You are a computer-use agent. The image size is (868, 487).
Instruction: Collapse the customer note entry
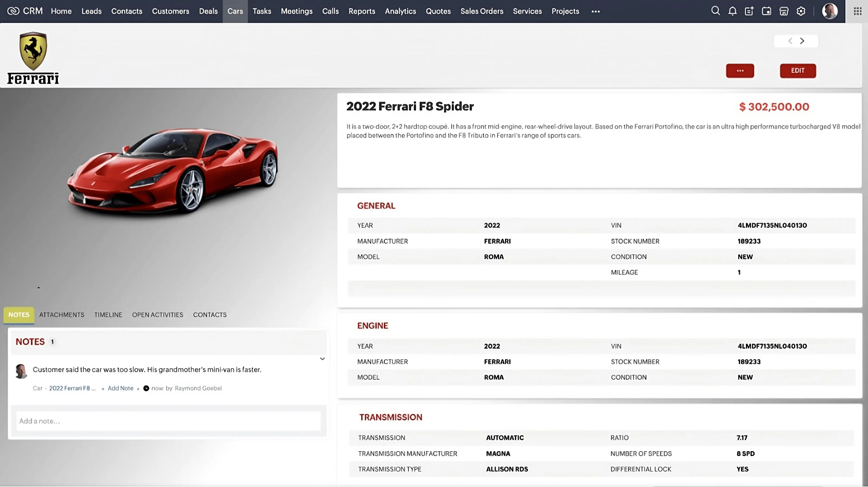pyautogui.click(x=323, y=359)
